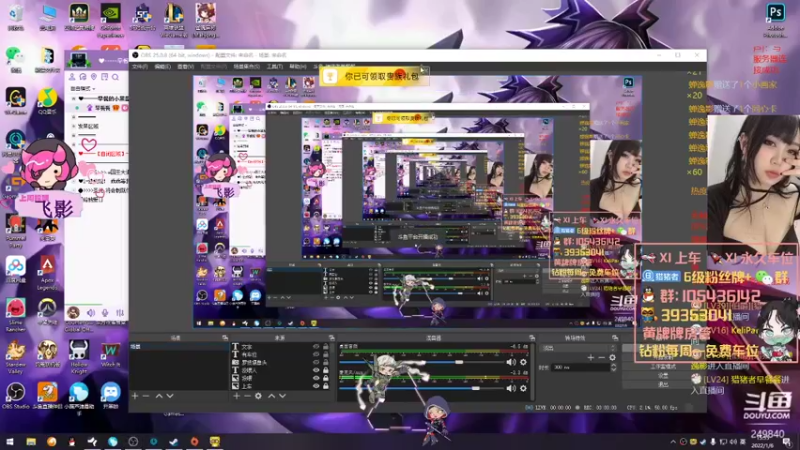Move source down in Sources panel
This screenshot has width=800, height=450.
coord(282,396)
